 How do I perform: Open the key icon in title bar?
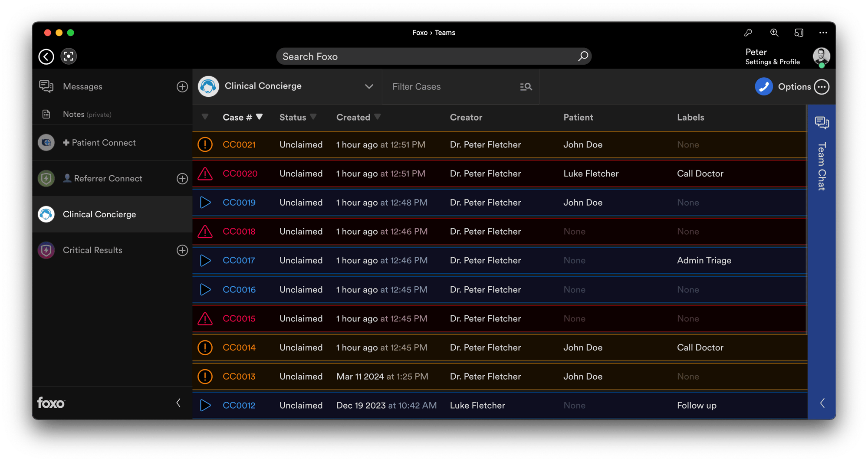[x=748, y=33]
